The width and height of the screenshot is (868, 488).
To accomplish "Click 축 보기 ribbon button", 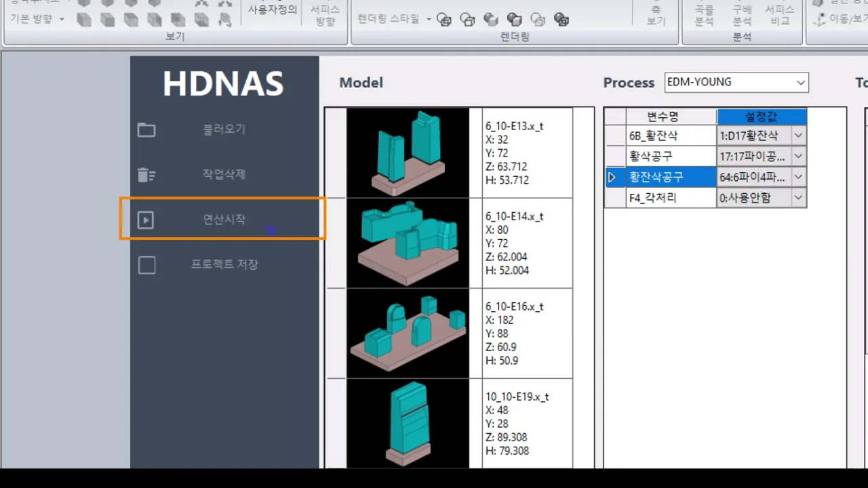I will (x=656, y=15).
